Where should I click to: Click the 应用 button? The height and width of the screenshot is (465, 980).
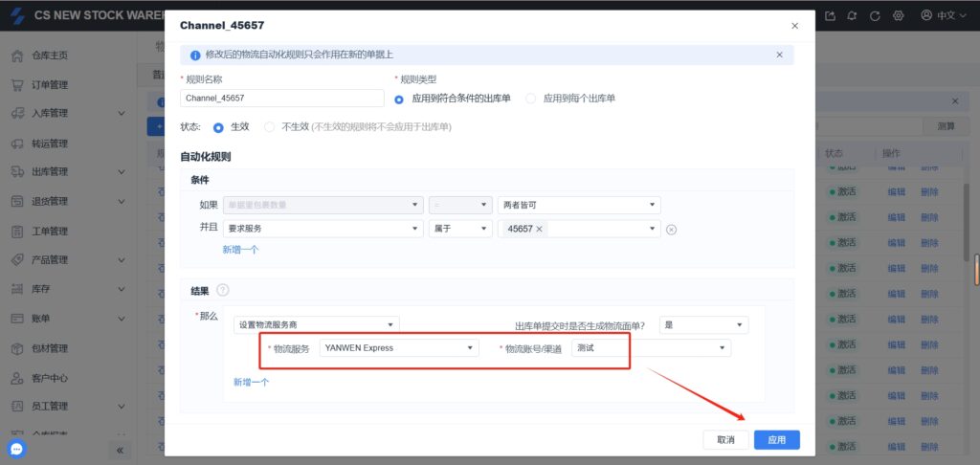(776, 440)
